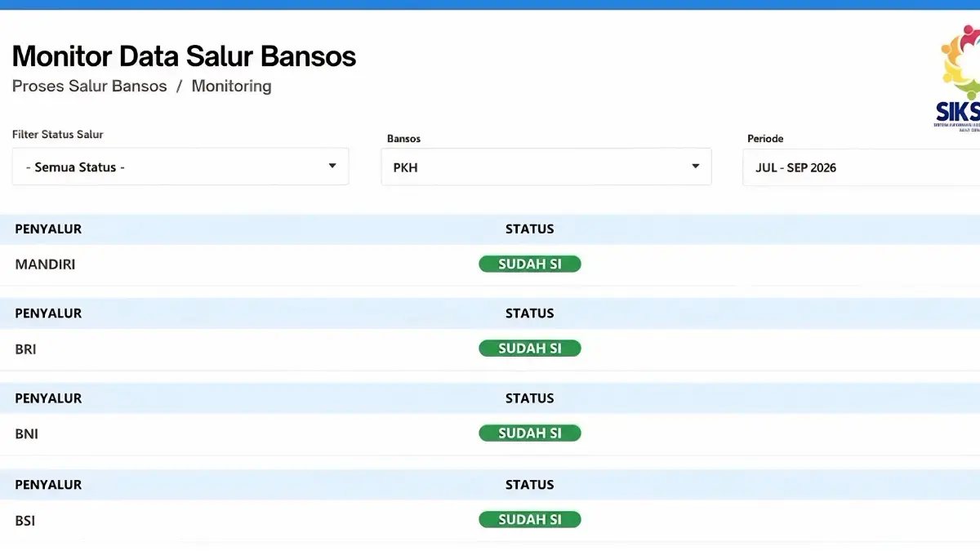Click the SIKS logo
Image resolution: width=980 pixels, height=551 pixels.
point(958,78)
